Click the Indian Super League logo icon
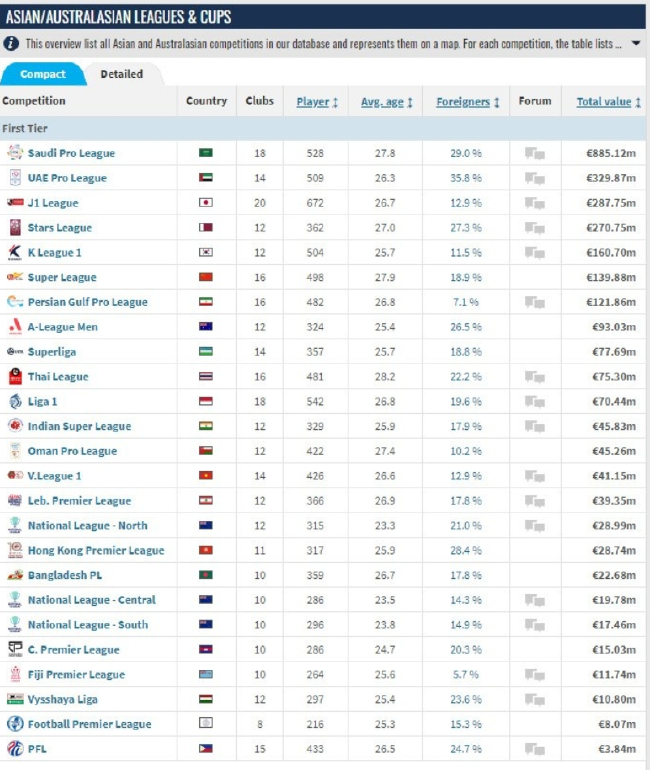This screenshot has width=650, height=770. (x=14, y=426)
